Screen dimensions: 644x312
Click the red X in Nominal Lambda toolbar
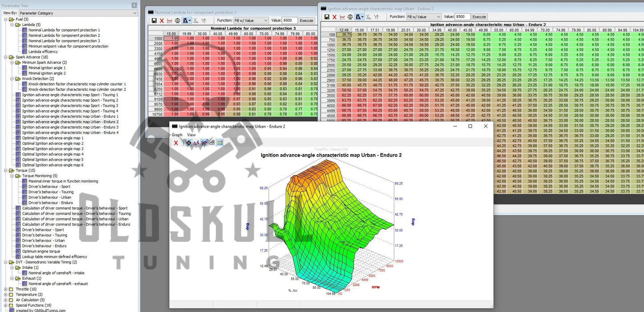point(162,21)
